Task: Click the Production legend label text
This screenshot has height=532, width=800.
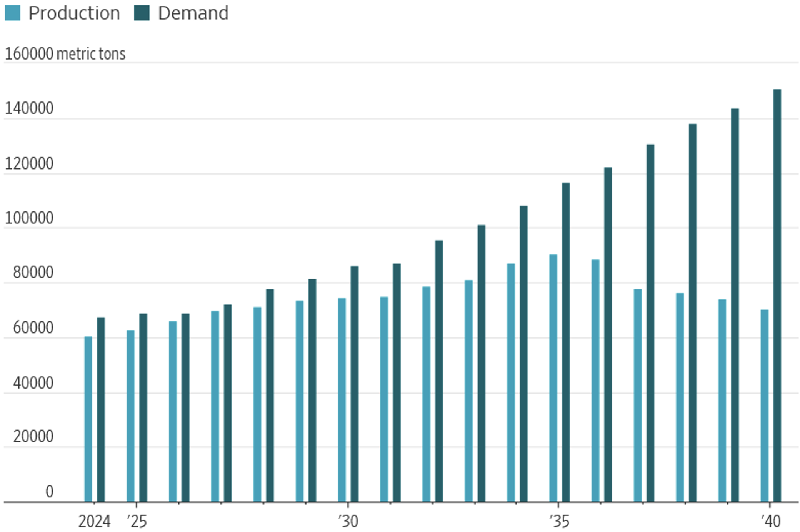Action: [74, 13]
